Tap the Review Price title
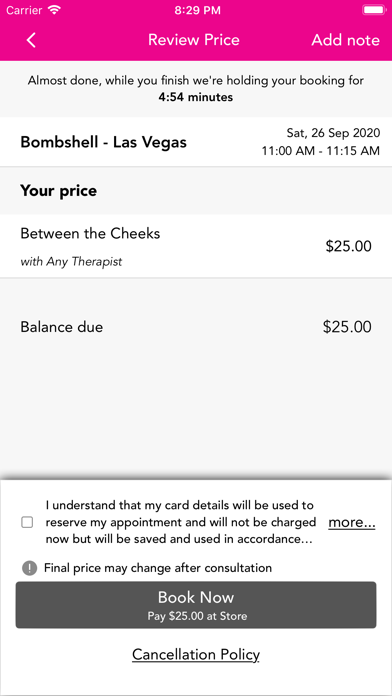Viewport: 392px width, 696px height. click(x=194, y=40)
